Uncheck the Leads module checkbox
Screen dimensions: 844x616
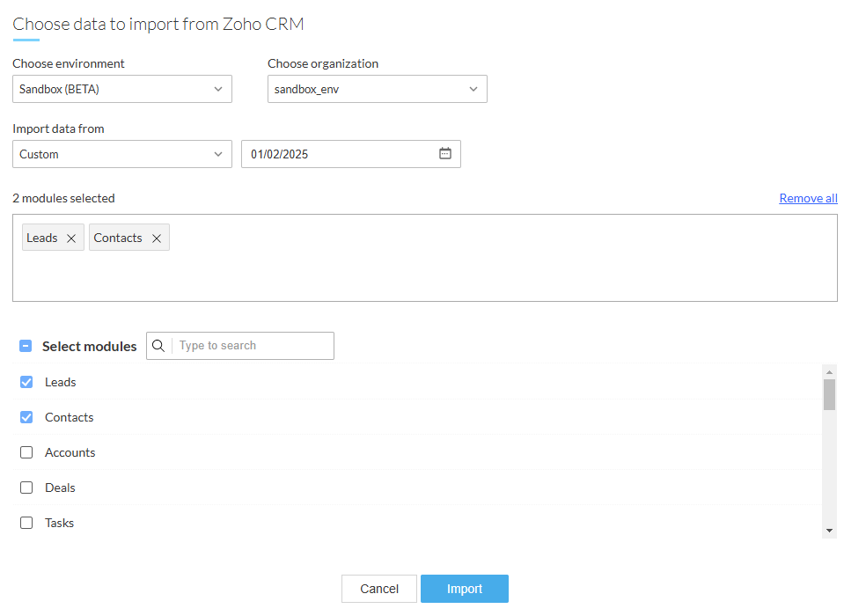tap(26, 382)
